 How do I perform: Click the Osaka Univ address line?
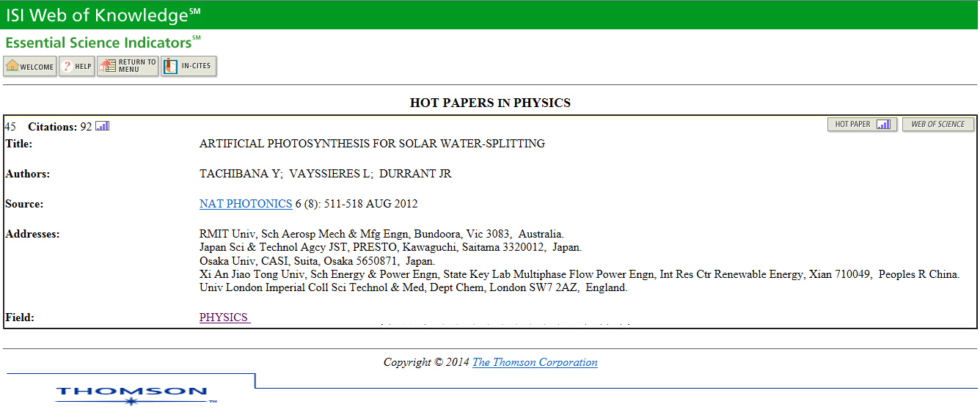pos(317,261)
